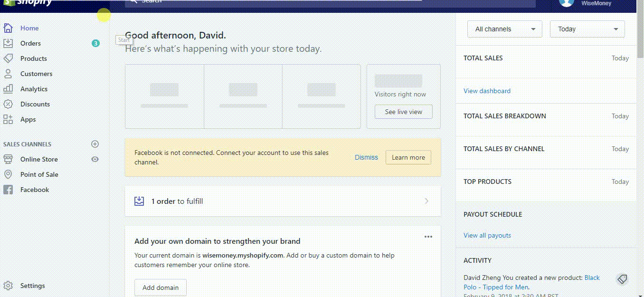Open Discounts in the sidebar
Viewport: 644px width, 297px height.
point(35,104)
